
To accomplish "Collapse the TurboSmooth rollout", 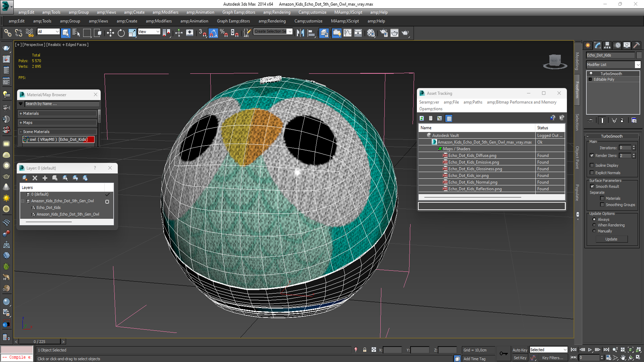I will pos(611,136).
